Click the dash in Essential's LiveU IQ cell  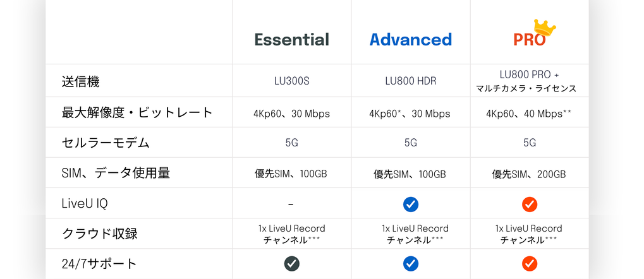tap(291, 204)
